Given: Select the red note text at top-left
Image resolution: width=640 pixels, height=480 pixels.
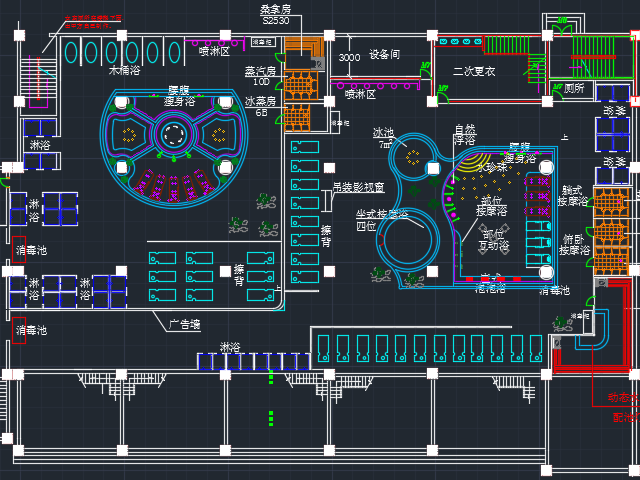Looking at the screenshot, I should pyautogui.click(x=93, y=21).
